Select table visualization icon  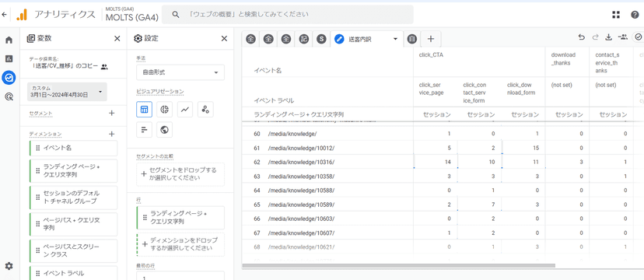point(144,110)
